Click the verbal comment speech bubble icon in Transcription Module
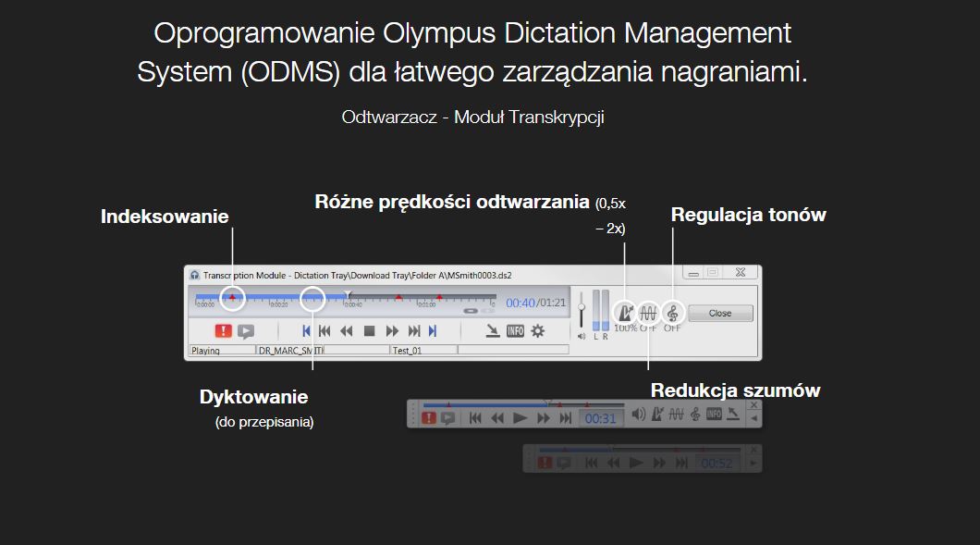Screen dimensions: 980x545 [x=246, y=331]
